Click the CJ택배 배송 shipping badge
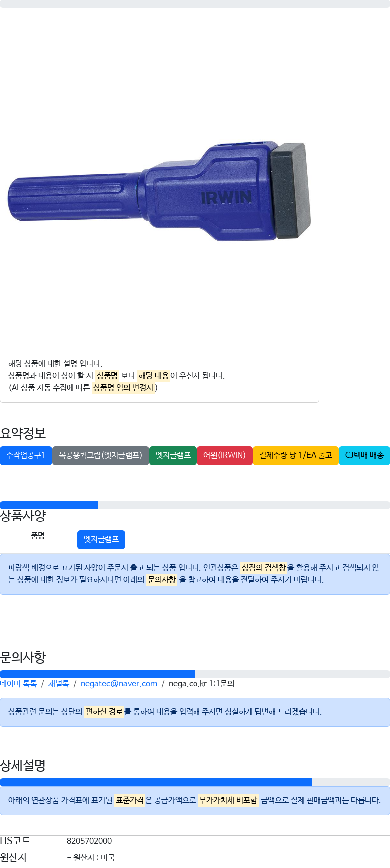The width and height of the screenshot is (390, 868). [364, 455]
